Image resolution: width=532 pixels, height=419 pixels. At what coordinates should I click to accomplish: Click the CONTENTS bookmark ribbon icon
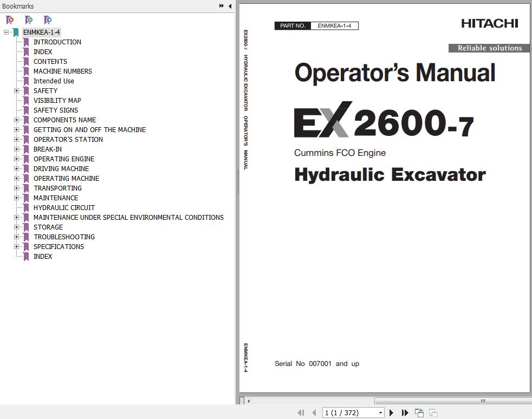pyautogui.click(x=26, y=61)
